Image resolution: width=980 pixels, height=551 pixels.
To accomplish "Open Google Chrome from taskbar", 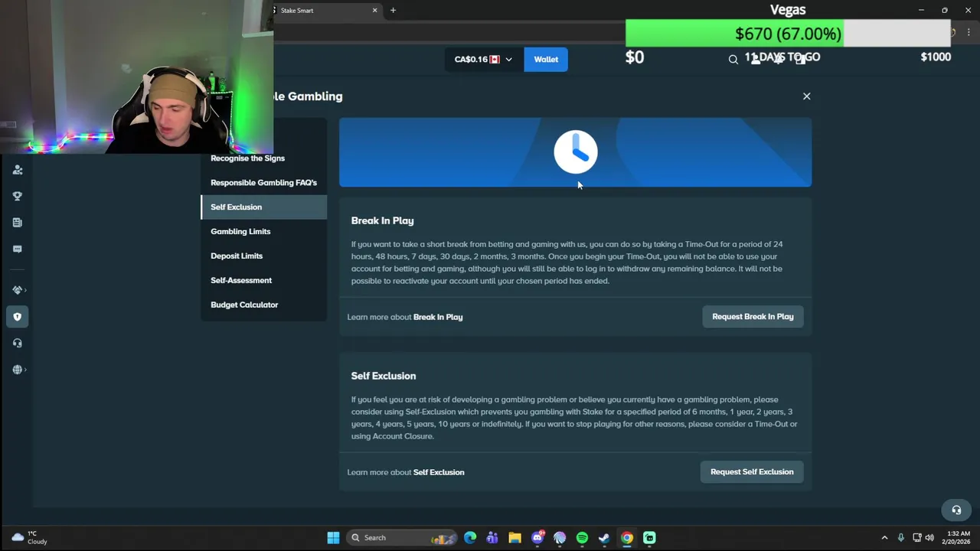I will (627, 538).
